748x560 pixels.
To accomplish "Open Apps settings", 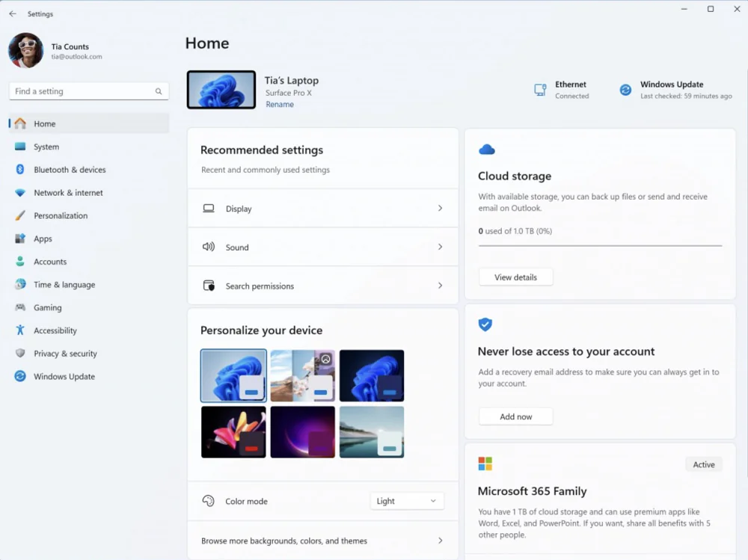I will (x=89, y=239).
